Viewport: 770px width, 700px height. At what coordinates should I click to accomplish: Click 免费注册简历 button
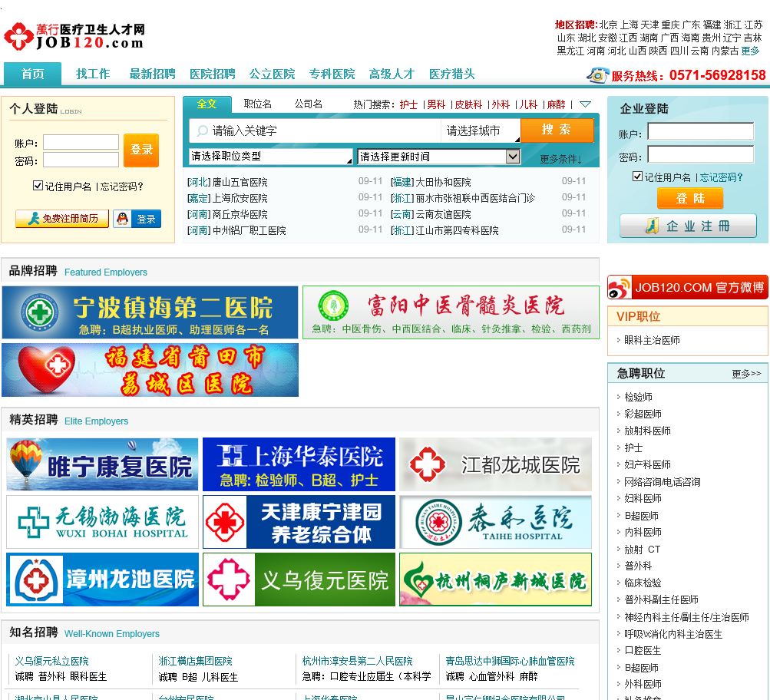tap(62, 219)
